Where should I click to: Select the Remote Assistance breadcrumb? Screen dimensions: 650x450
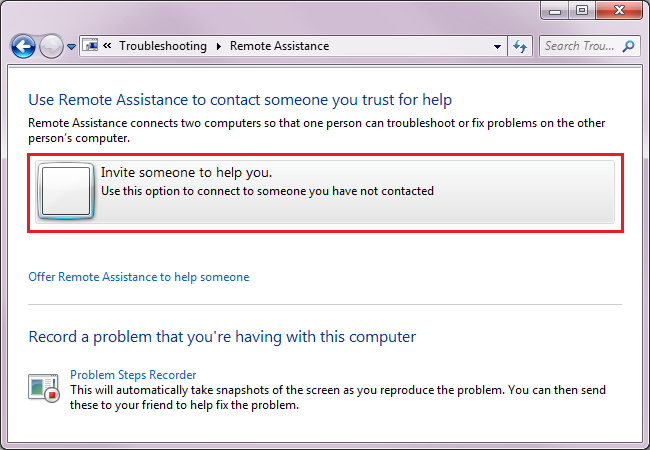(x=279, y=46)
